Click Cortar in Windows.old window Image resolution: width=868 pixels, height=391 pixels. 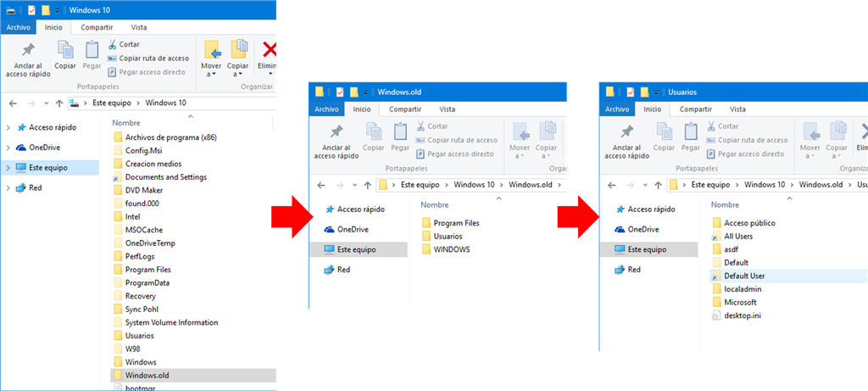point(431,126)
